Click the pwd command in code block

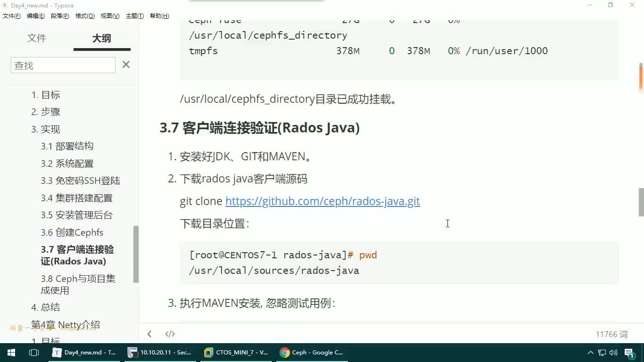click(368, 255)
